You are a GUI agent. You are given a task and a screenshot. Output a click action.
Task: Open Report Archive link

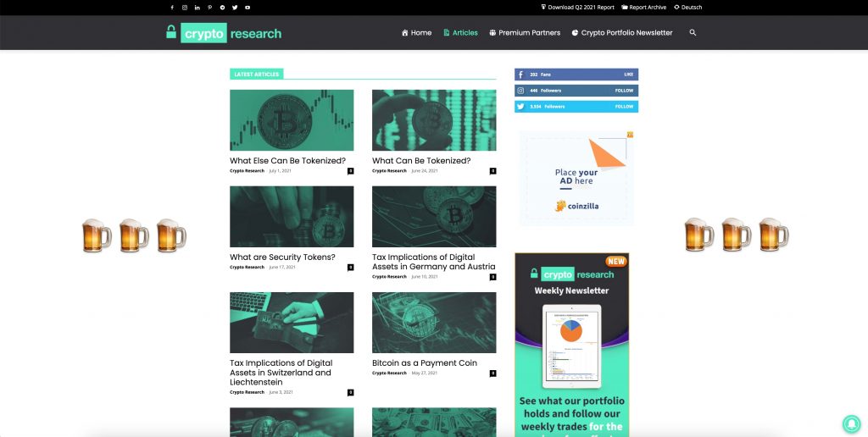coord(644,8)
